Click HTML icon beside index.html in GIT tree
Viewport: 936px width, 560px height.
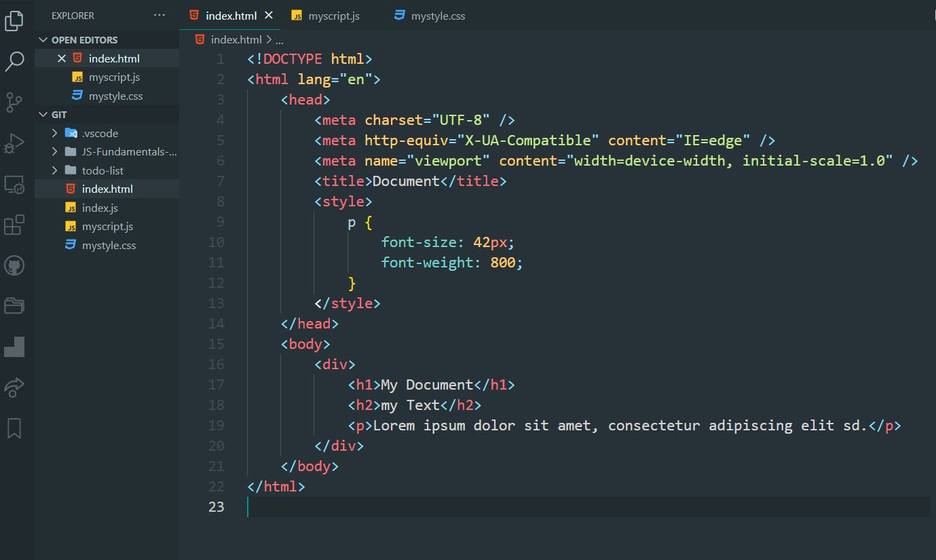click(x=71, y=189)
